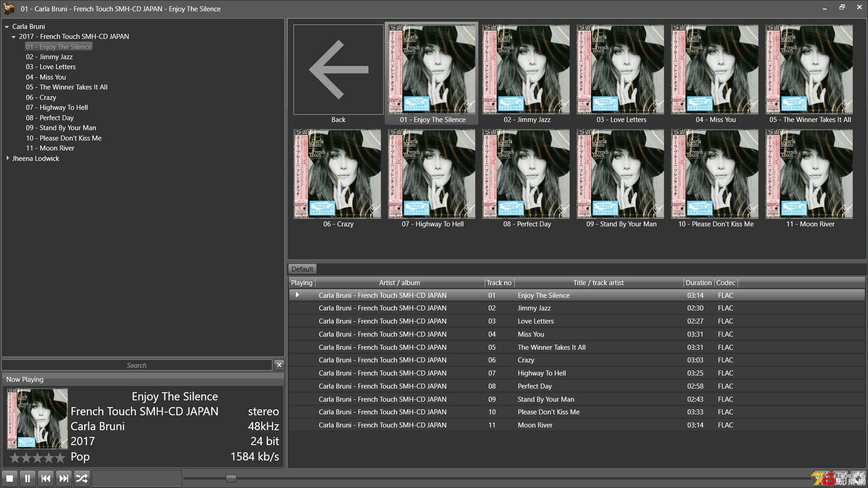Select the Default playlist tab
This screenshot has width=868, height=488.
[302, 269]
